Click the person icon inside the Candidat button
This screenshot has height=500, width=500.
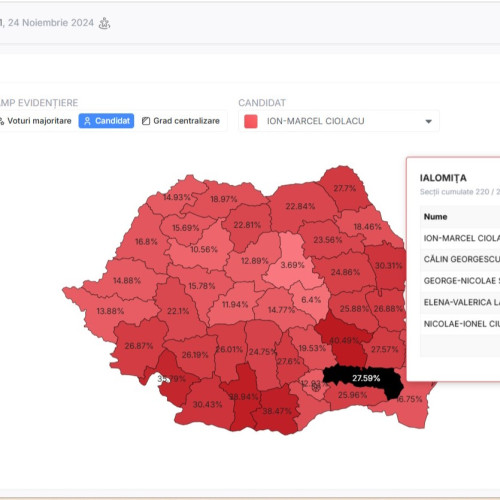[87, 121]
